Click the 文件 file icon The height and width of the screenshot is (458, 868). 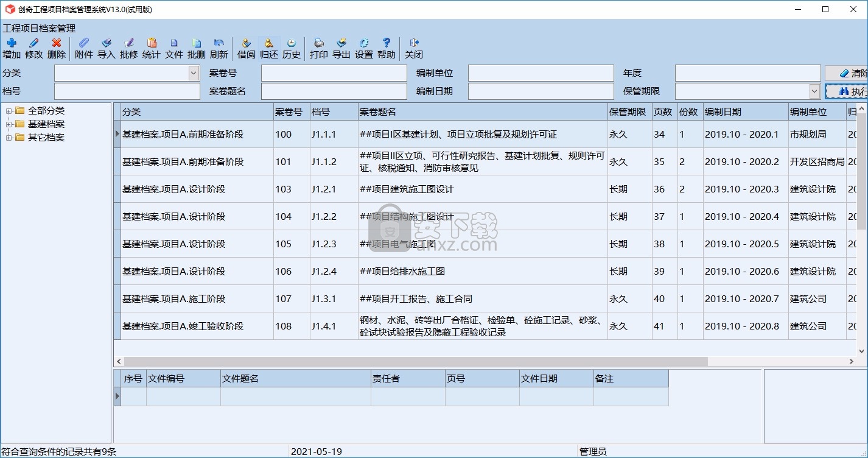174,48
